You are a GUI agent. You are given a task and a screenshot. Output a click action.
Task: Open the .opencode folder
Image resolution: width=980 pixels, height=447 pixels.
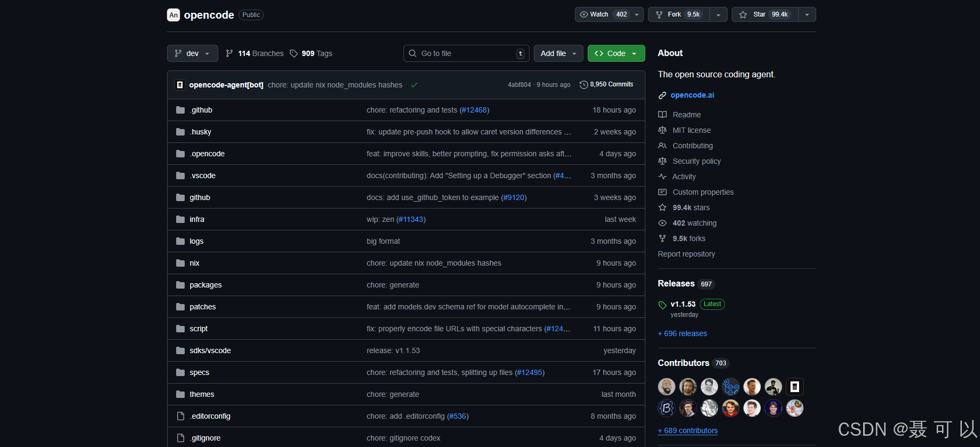click(x=207, y=154)
